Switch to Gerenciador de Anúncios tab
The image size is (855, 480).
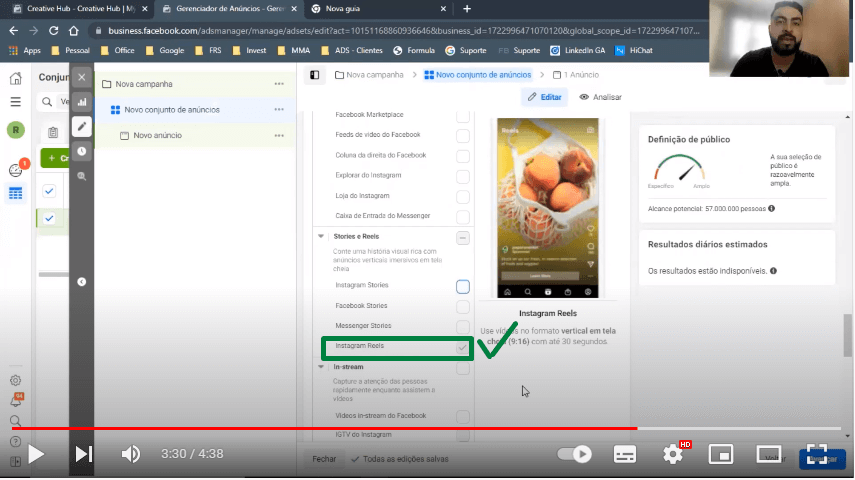[229, 9]
